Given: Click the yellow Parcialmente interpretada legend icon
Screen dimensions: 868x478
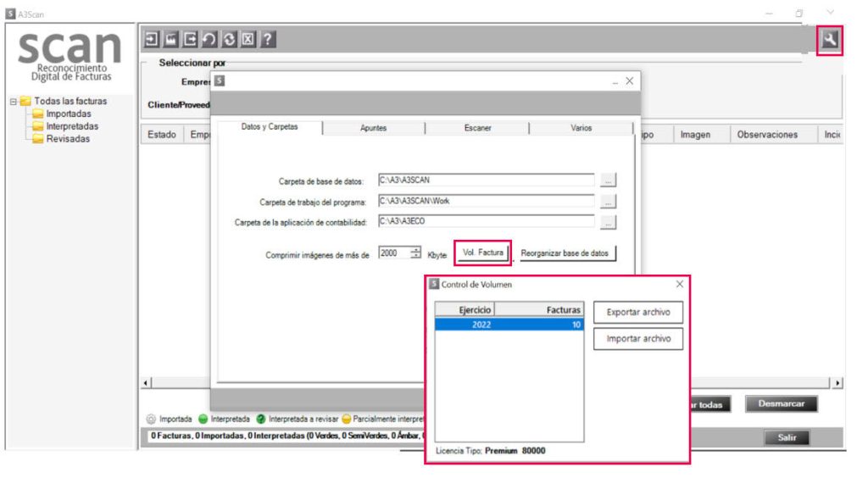Looking at the screenshot, I should pyautogui.click(x=347, y=419).
